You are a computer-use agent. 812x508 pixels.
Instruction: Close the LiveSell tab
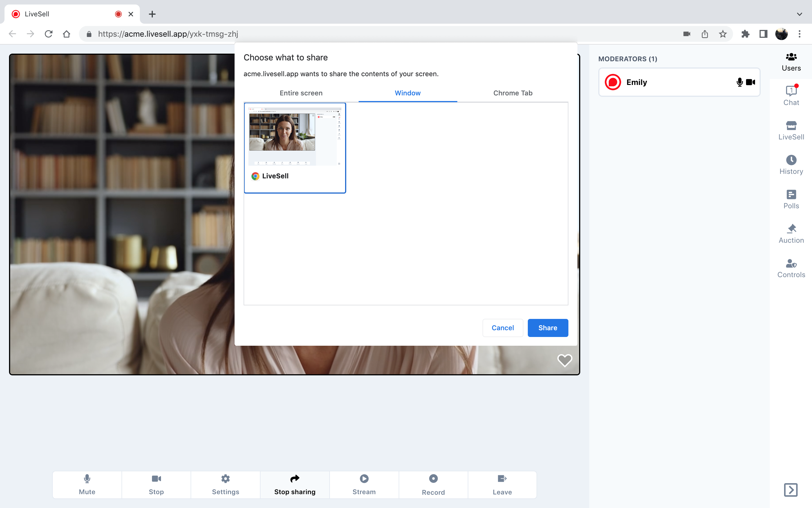[x=131, y=14]
